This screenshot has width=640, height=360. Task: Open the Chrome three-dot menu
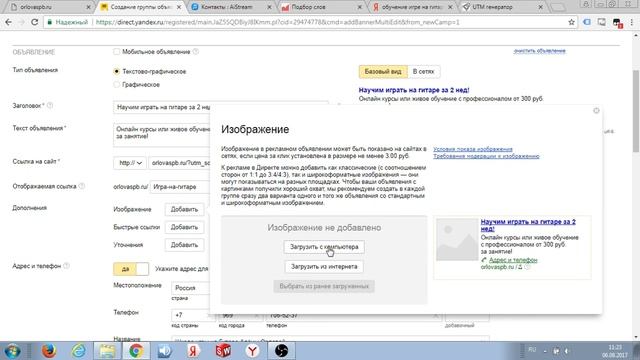pyautogui.click(x=631, y=22)
